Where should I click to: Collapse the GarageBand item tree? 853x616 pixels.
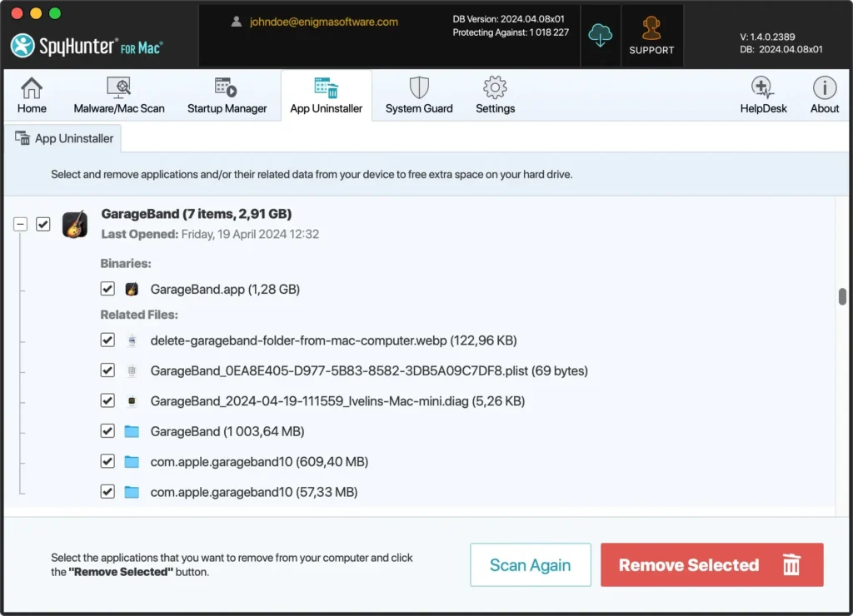pos(20,224)
